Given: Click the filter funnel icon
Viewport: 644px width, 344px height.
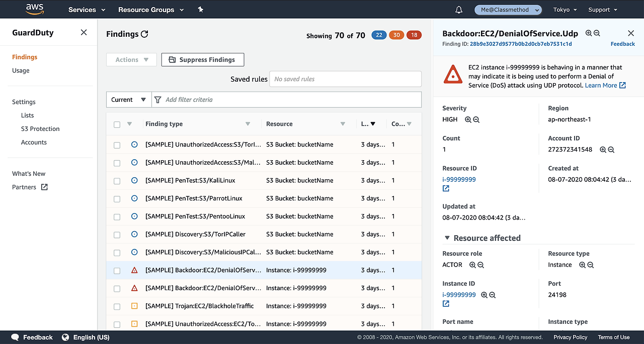Looking at the screenshot, I should pyautogui.click(x=158, y=100).
